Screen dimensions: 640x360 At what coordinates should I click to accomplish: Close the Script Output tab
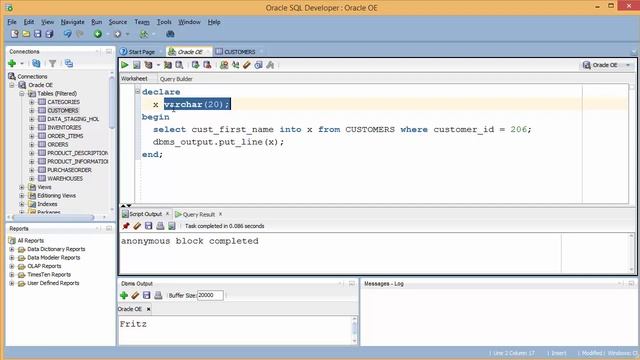(167, 214)
